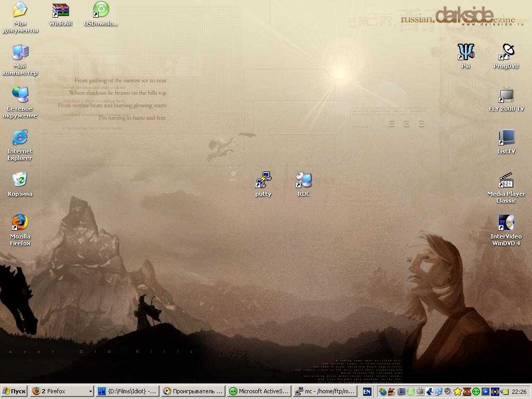Switch to the D:\Films\Idiot taskbar window
This screenshot has height=399, width=532.
click(x=127, y=391)
